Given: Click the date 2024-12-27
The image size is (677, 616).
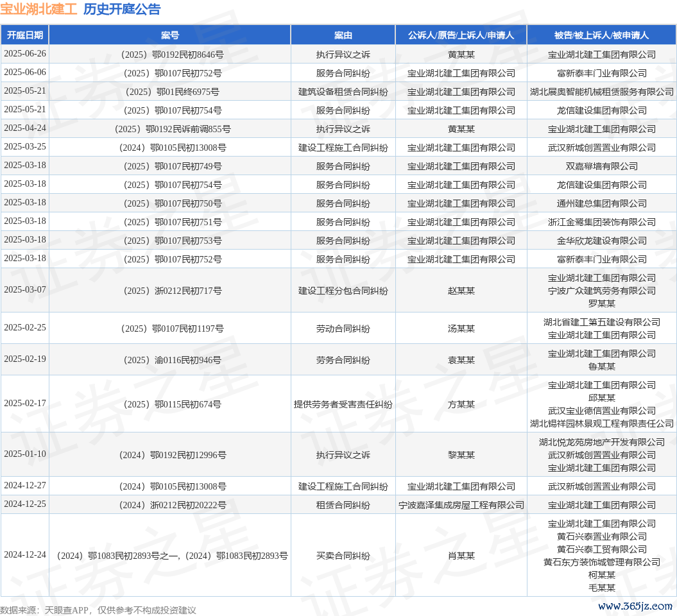Looking at the screenshot, I should click(x=25, y=486).
